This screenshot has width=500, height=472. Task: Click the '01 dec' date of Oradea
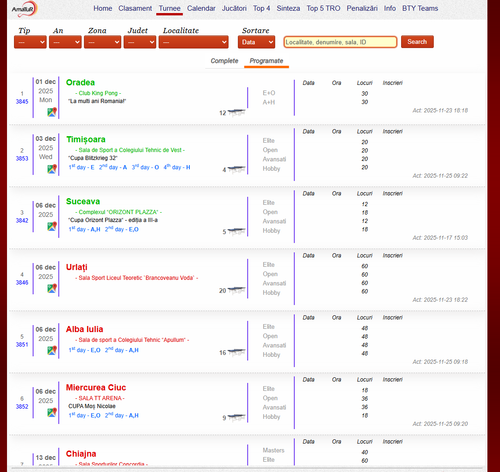tap(46, 82)
